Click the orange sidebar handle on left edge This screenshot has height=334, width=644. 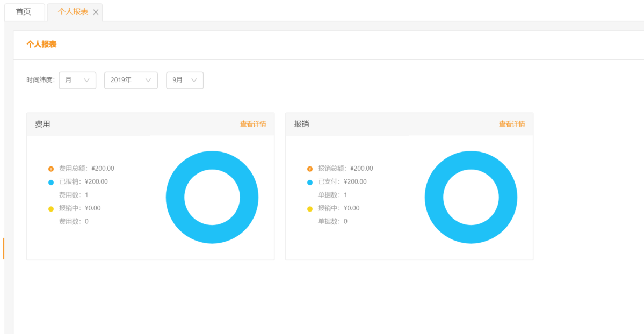[3, 248]
